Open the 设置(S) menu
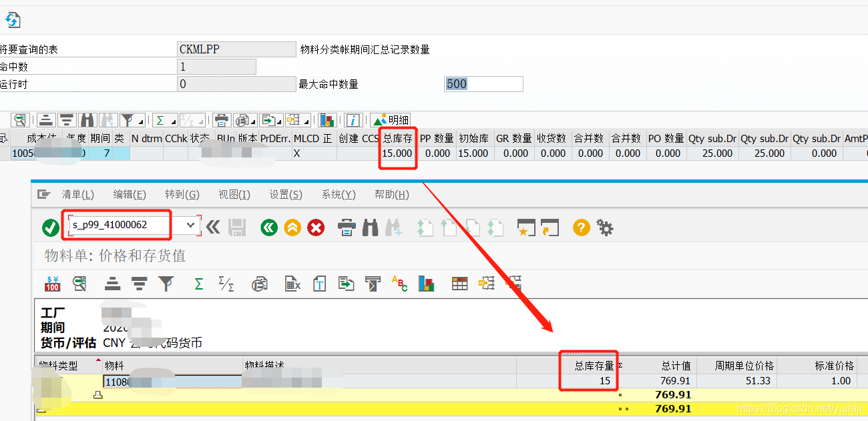 click(286, 195)
